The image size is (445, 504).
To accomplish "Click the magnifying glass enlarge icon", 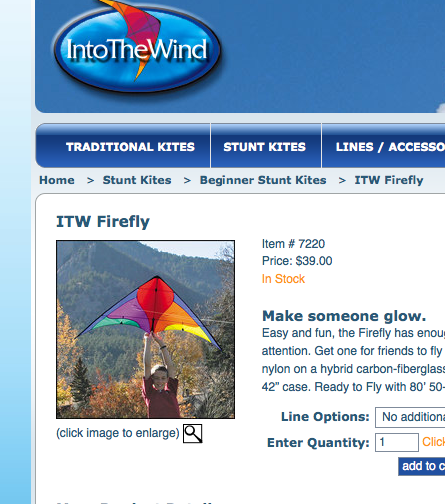I will [193, 433].
